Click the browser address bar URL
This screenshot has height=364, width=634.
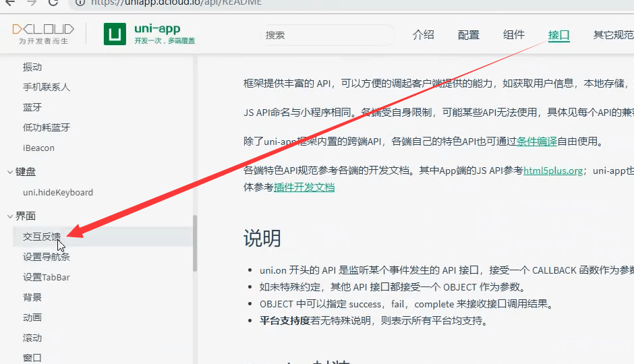[175, 3]
